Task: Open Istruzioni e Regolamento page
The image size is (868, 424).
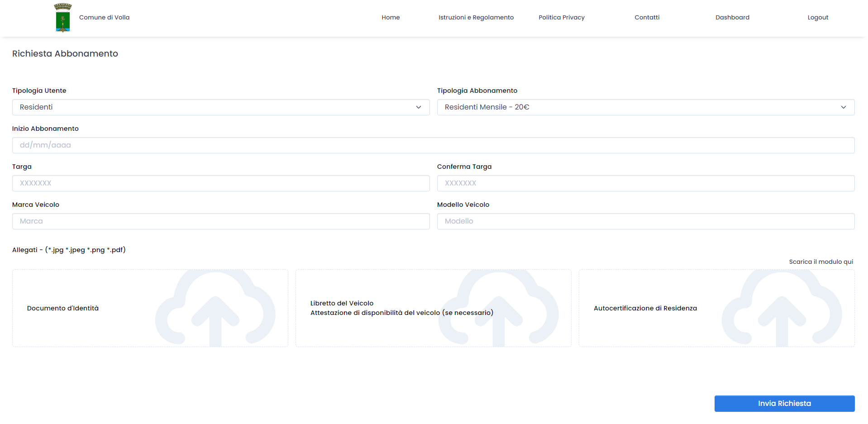Action: pos(476,17)
